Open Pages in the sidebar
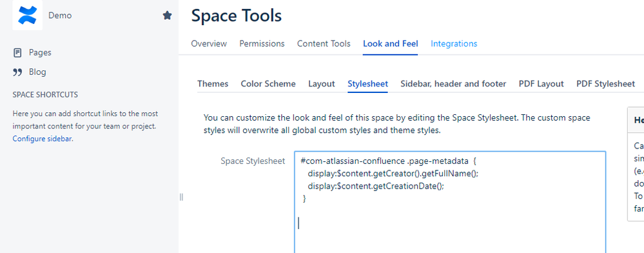The height and width of the screenshot is (253, 644). pos(40,53)
